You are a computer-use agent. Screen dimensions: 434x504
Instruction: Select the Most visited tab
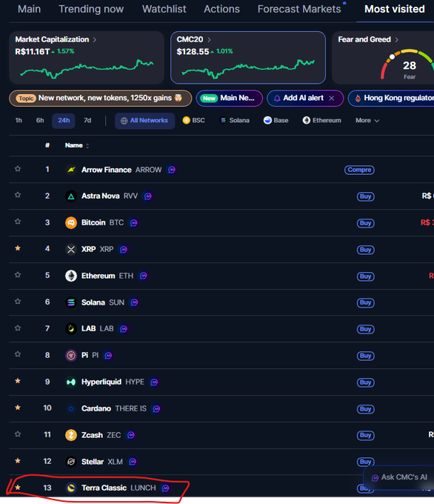[x=395, y=9]
